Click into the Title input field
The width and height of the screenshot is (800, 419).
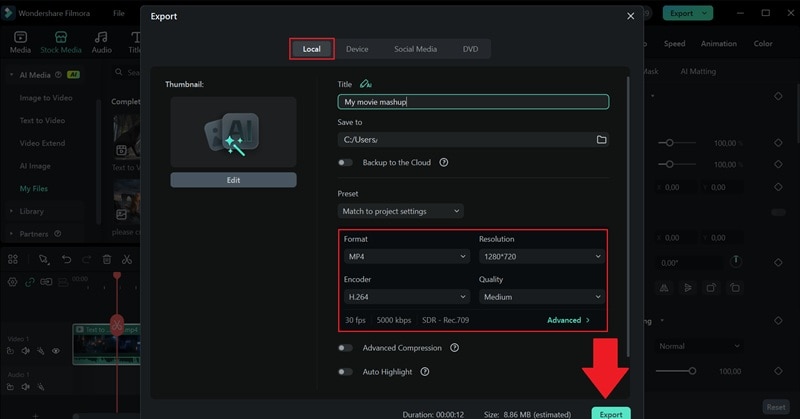(473, 102)
